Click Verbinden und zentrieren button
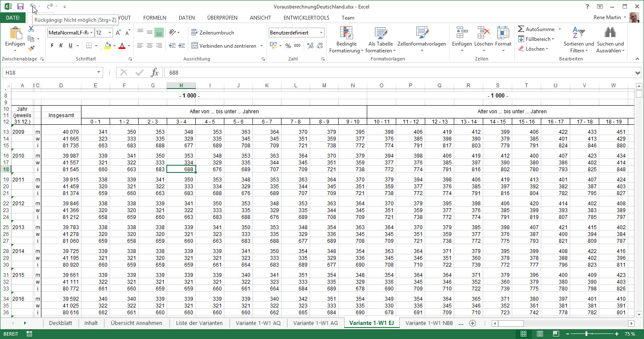Viewport: 644px width, 339px height. (x=224, y=46)
